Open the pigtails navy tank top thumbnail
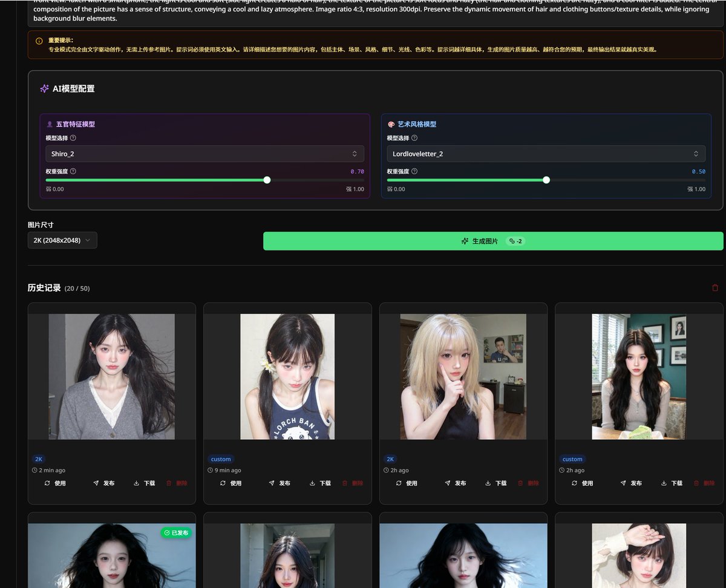This screenshot has width=726, height=588. tap(287, 376)
